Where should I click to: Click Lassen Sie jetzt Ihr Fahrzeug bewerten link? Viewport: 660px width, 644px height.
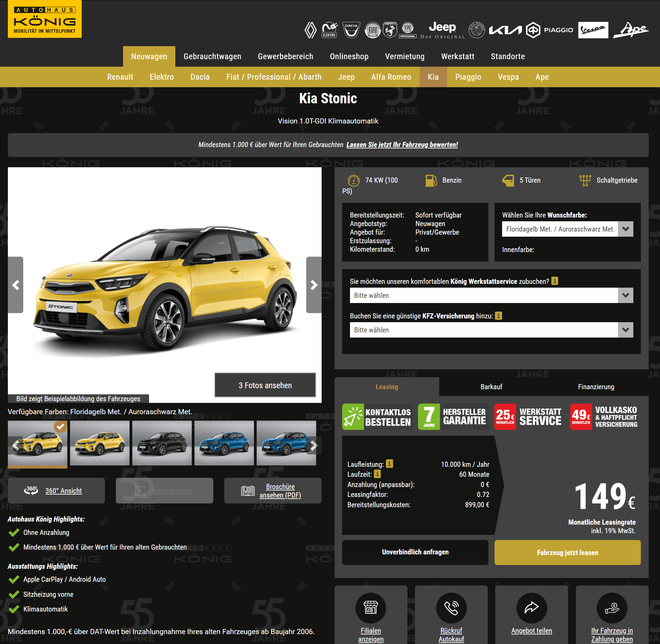pos(402,145)
